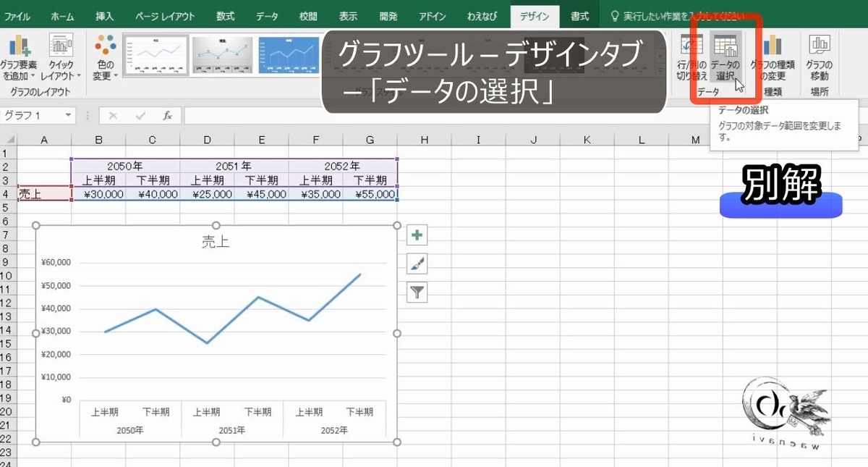Screen dimensions: 868x467
Task: Select the first white chart style thumbnail
Action: [x=156, y=56]
